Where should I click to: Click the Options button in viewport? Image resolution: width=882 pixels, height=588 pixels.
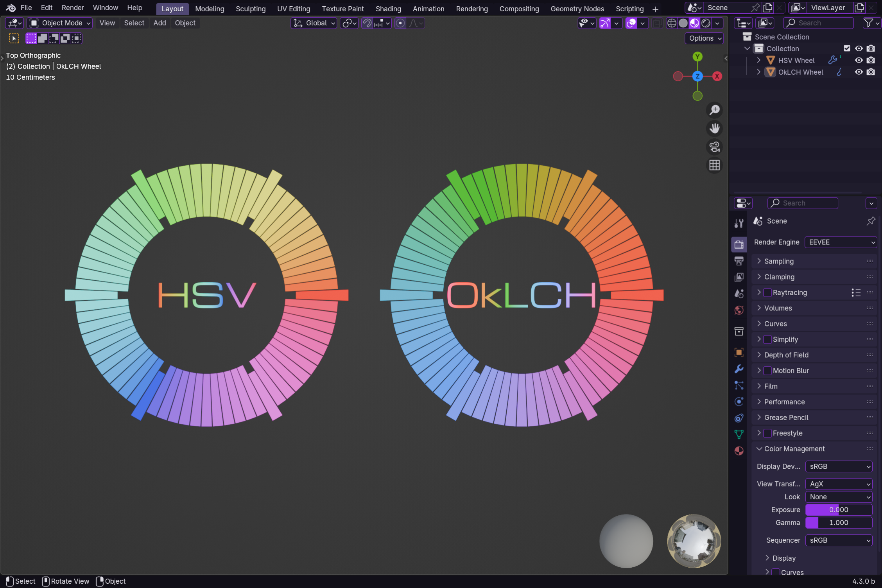click(704, 38)
